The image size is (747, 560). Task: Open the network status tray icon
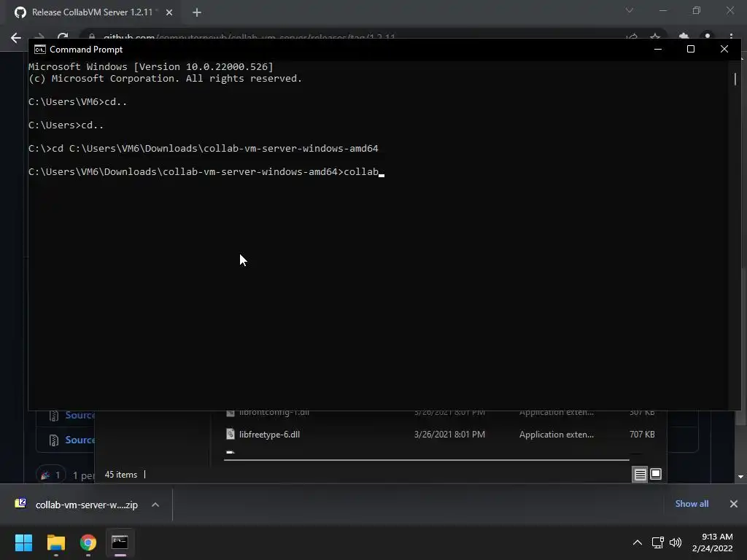pos(657,542)
